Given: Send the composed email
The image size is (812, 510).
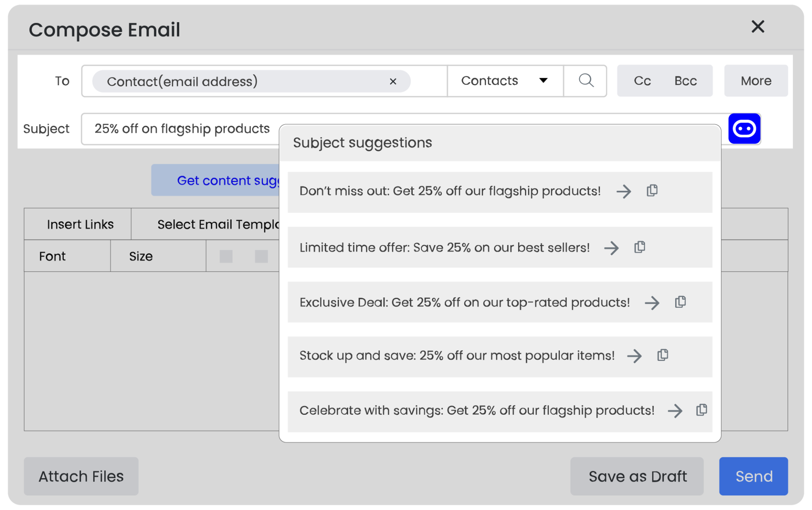Looking at the screenshot, I should 753,476.
